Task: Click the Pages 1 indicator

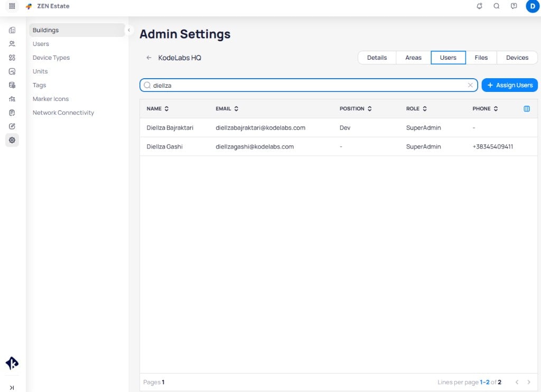Action: pyautogui.click(x=154, y=382)
